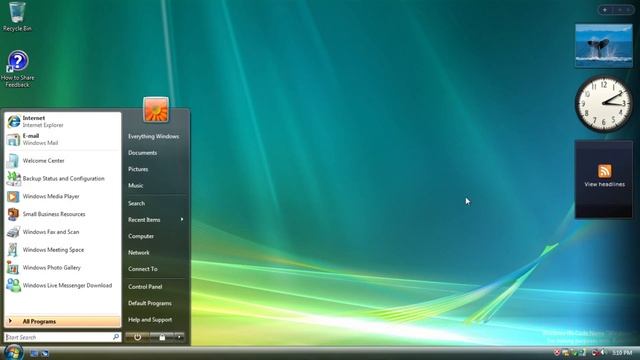Open Search from Start menu
This screenshot has height=360, width=640.
point(136,203)
